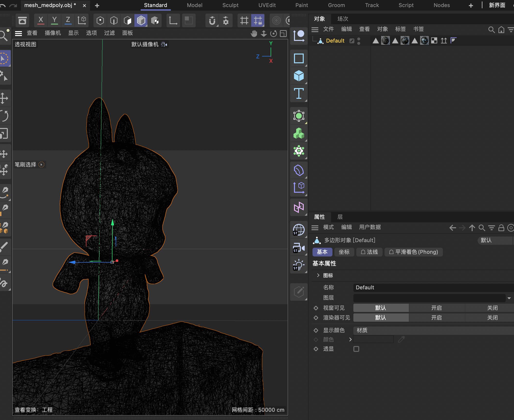Switch to the 场次 tab

[343, 19]
